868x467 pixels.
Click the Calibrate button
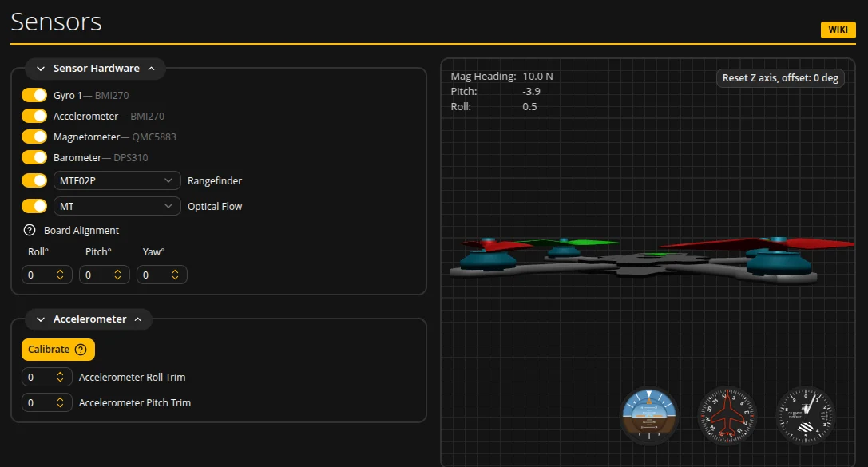tap(58, 350)
